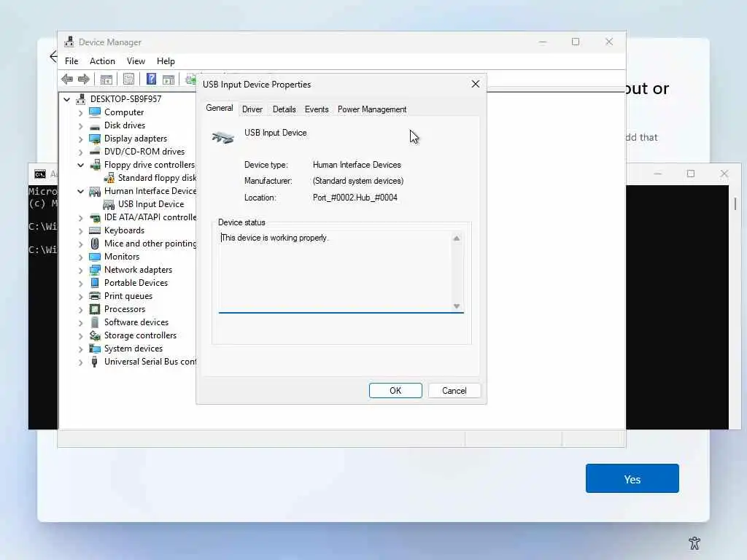Click the Properties toolbar icon

coord(128,79)
